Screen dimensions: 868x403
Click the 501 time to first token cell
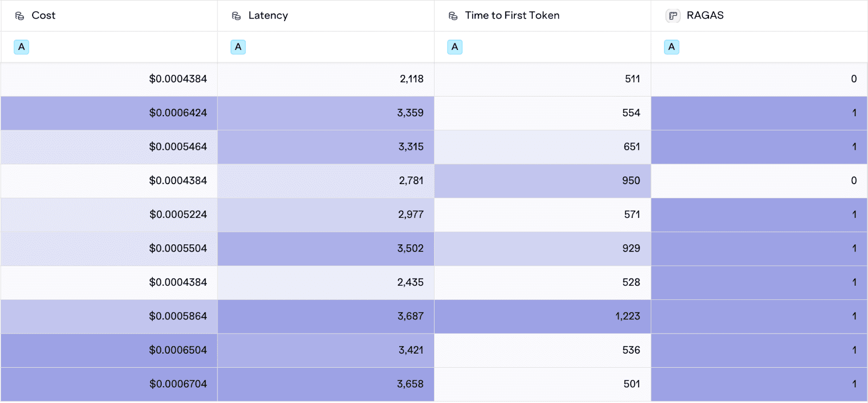[631, 384]
